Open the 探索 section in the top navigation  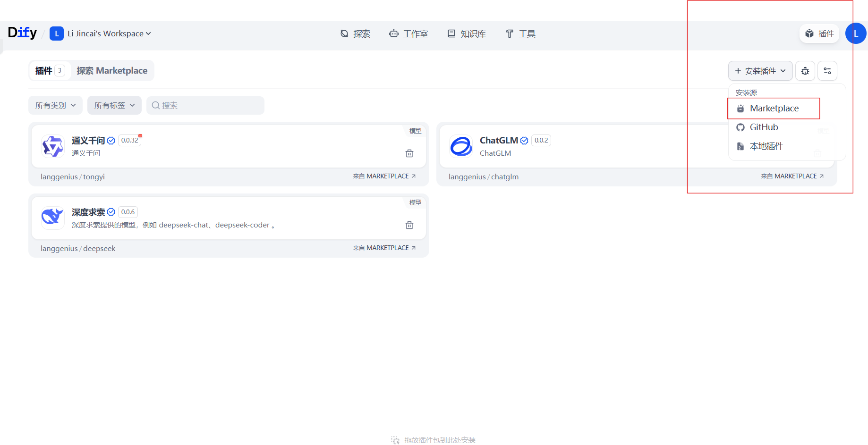(356, 34)
